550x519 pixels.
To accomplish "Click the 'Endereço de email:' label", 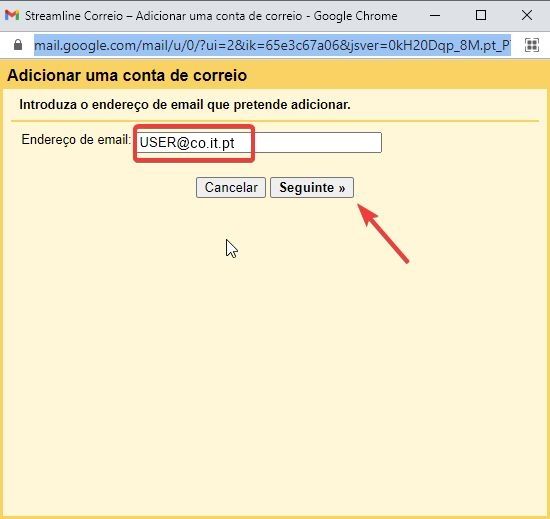I will pos(76,140).
